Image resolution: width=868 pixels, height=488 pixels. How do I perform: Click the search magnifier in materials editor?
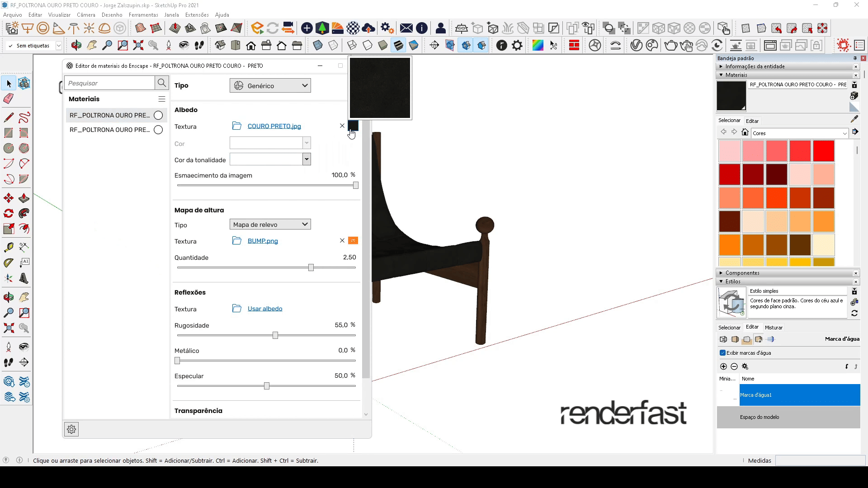[161, 83]
